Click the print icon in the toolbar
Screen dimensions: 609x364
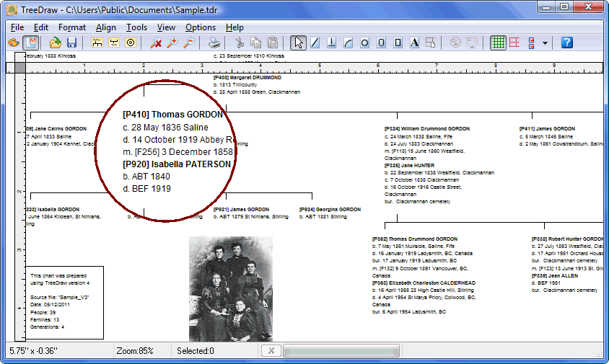tap(214, 43)
